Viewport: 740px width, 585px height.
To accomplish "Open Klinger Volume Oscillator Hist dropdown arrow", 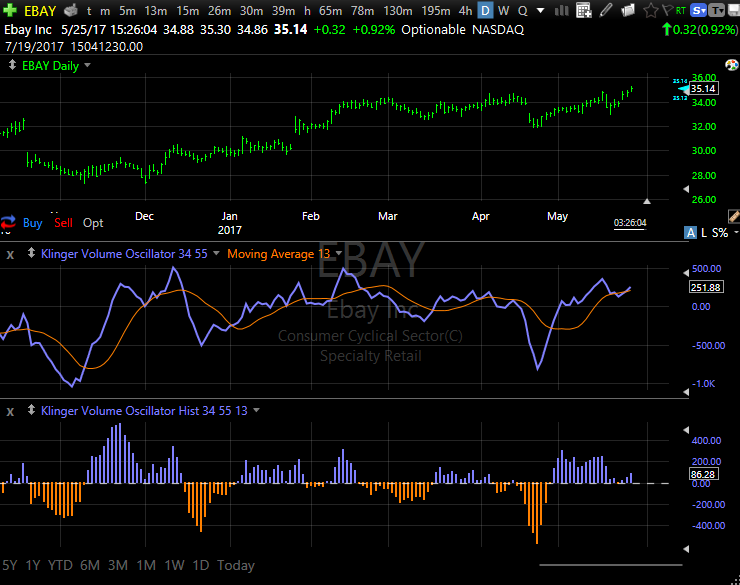I will (x=256, y=410).
